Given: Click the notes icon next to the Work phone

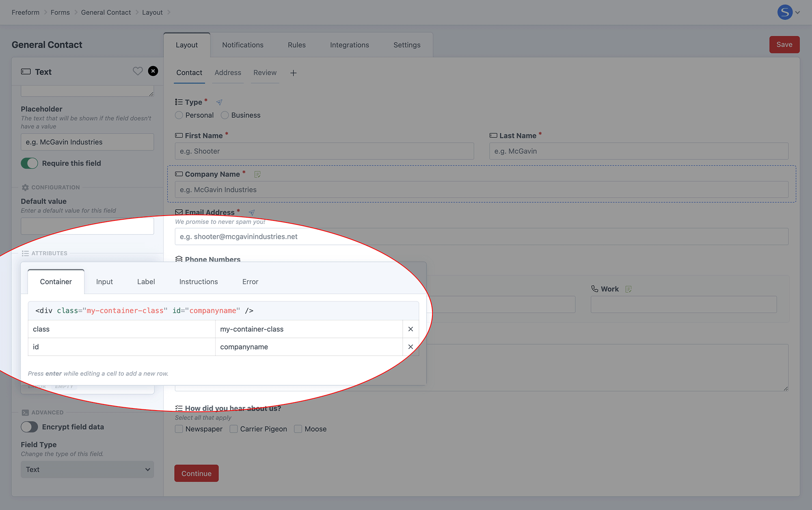Looking at the screenshot, I should tap(628, 289).
